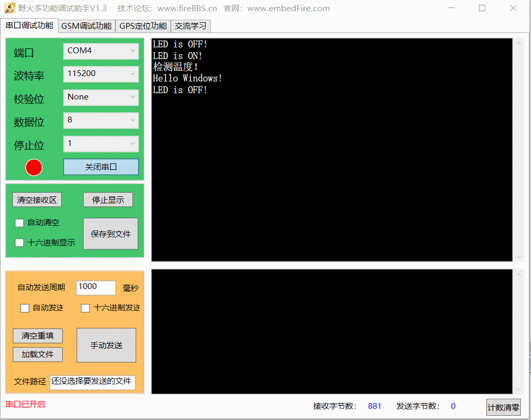Click the 清空重填 button

tap(38, 336)
